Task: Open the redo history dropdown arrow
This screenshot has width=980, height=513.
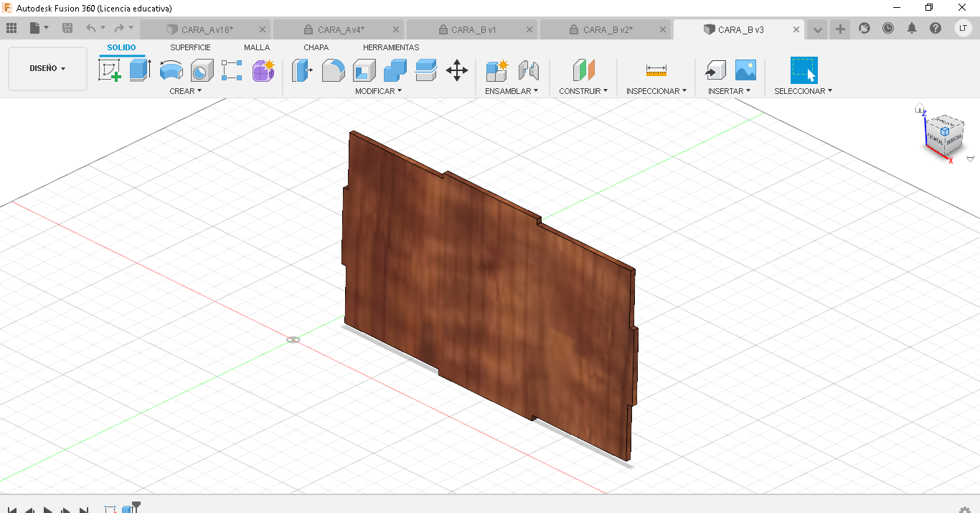Action: pos(131,28)
